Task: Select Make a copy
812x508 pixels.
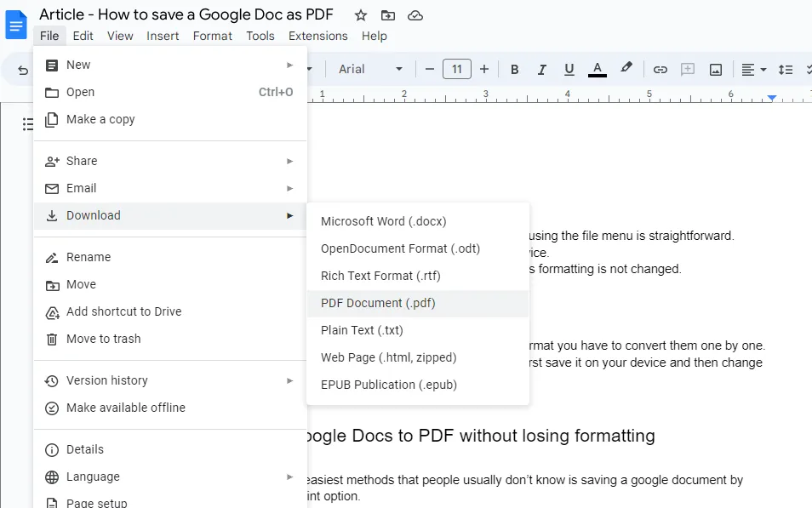Action: [x=170, y=119]
